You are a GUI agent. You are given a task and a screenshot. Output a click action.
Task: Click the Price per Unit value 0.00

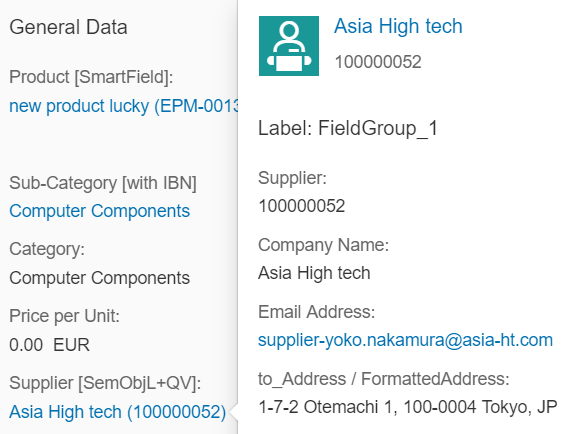[x=26, y=345]
